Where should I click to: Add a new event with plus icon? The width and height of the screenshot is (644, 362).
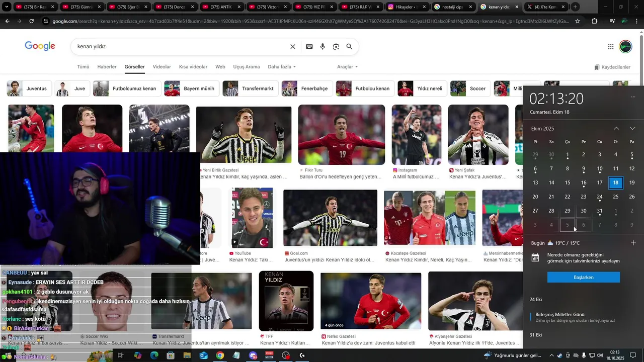(x=633, y=243)
